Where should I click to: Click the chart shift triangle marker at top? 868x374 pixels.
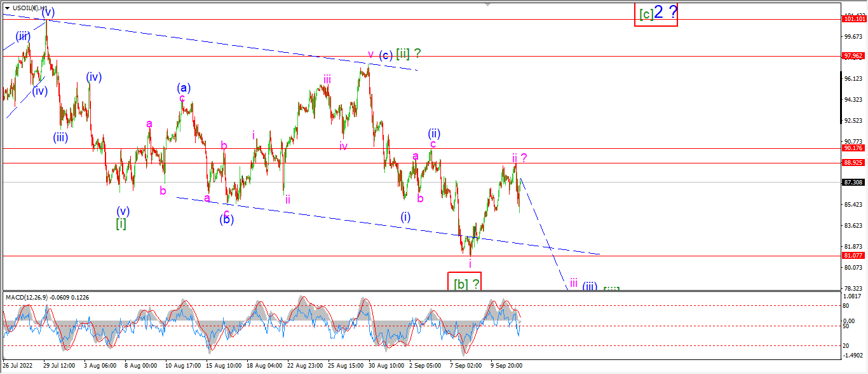[488, 4]
